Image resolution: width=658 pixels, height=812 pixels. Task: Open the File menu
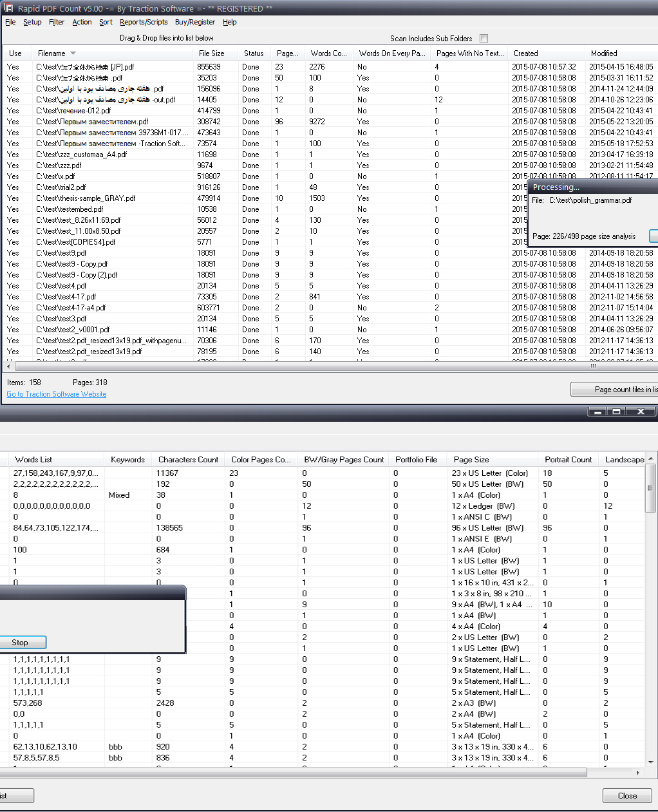[x=10, y=22]
